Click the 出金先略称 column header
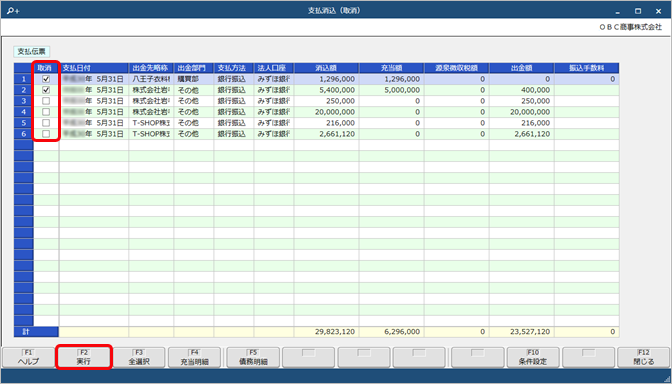The image size is (672, 384). (151, 68)
